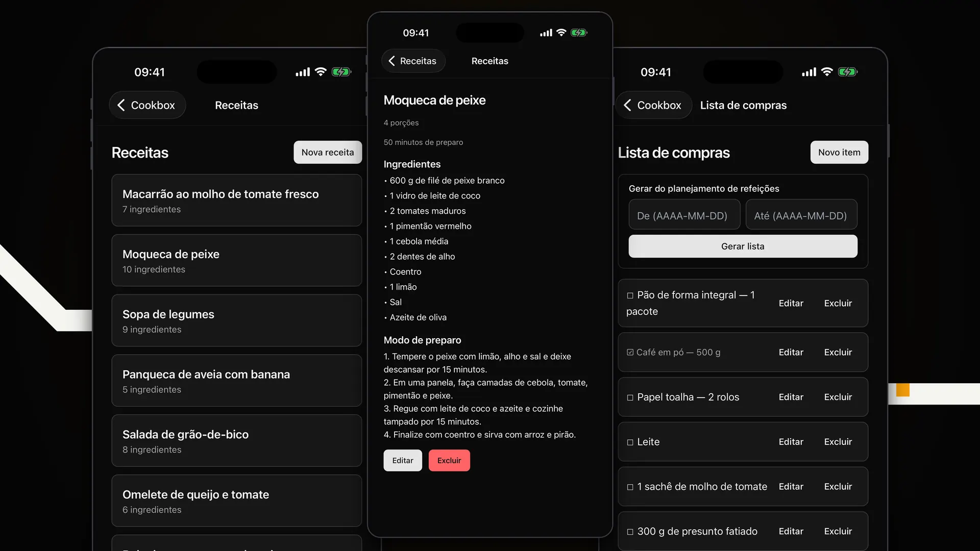Tap the battery icon on the Lista de compras phone
Image resolution: width=980 pixels, height=551 pixels.
click(848, 72)
